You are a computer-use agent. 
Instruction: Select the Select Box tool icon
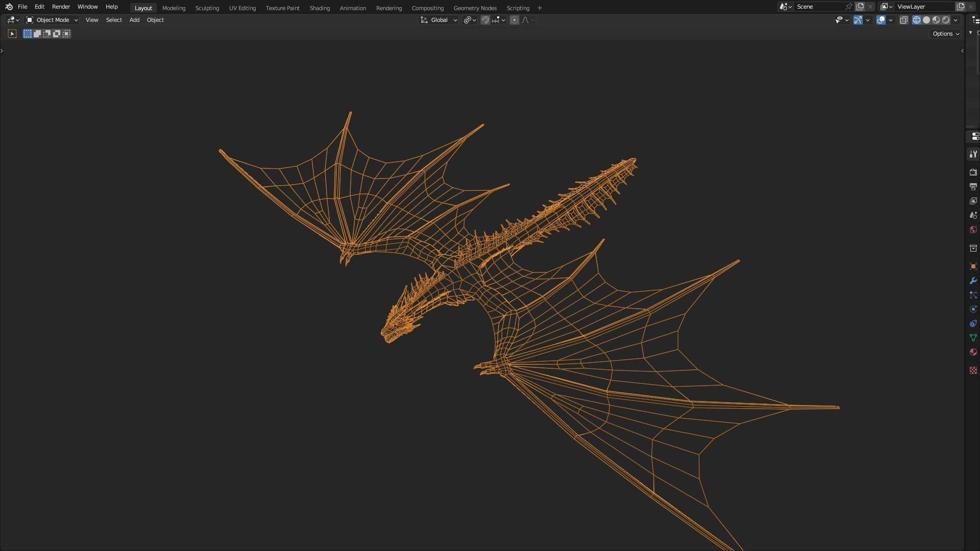click(x=12, y=34)
